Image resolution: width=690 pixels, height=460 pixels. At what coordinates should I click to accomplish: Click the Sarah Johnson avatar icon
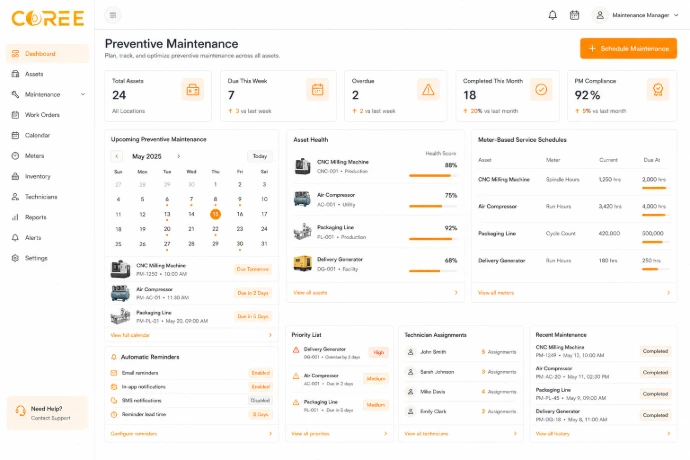pos(410,372)
